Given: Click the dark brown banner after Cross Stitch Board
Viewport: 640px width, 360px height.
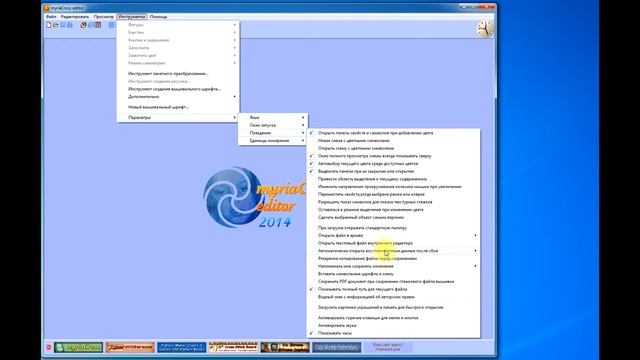Looking at the screenshot, I should pos(285,347).
